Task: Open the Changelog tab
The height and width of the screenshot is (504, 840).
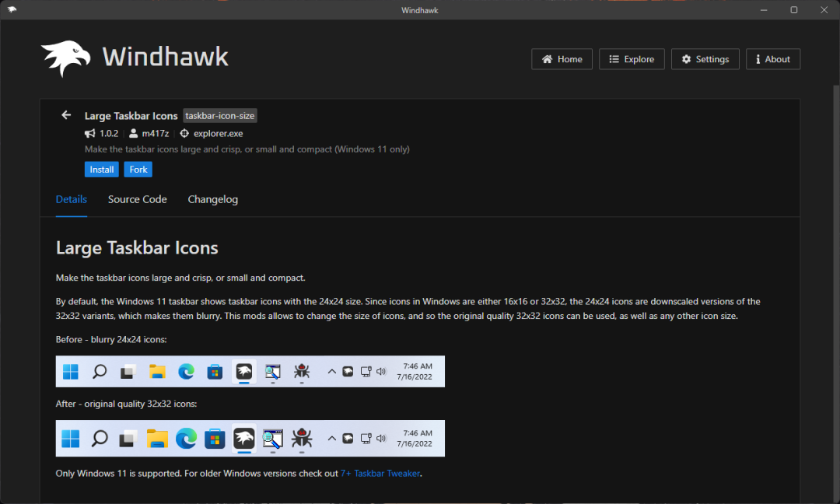Action: (x=213, y=199)
